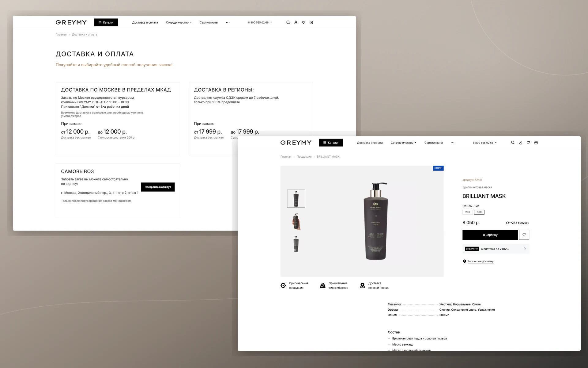The height and width of the screenshot is (368, 588).
Task: Open Сертификаты in delivery page nav
Action: 209,22
